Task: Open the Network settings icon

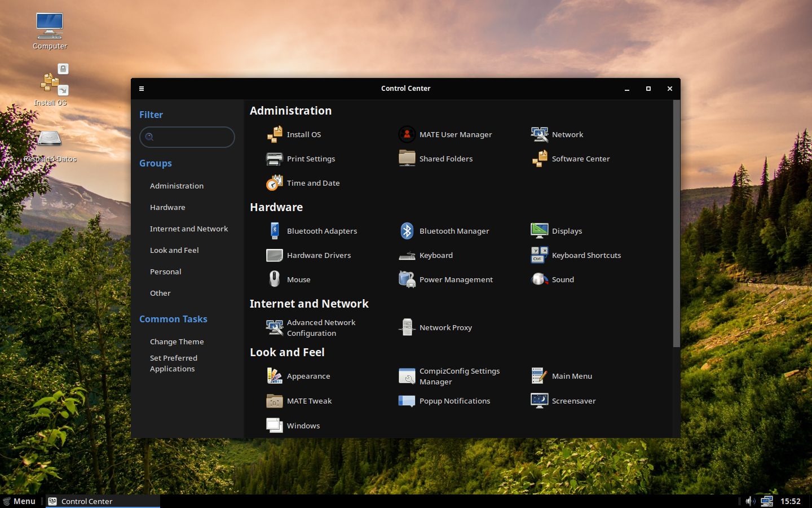Action: (540, 134)
